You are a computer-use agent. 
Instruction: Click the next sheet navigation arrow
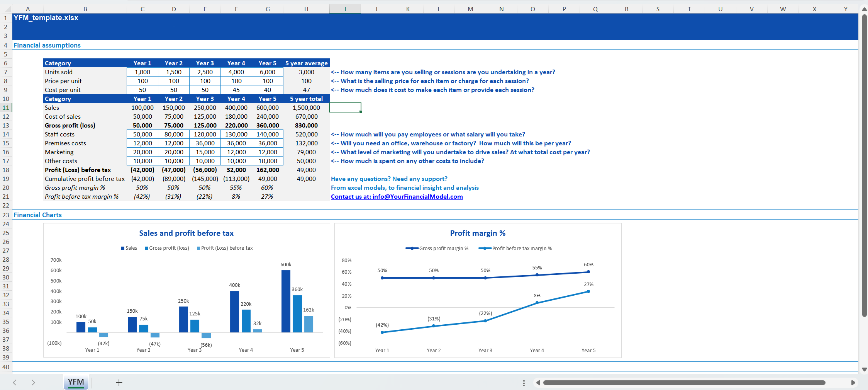tap(33, 382)
